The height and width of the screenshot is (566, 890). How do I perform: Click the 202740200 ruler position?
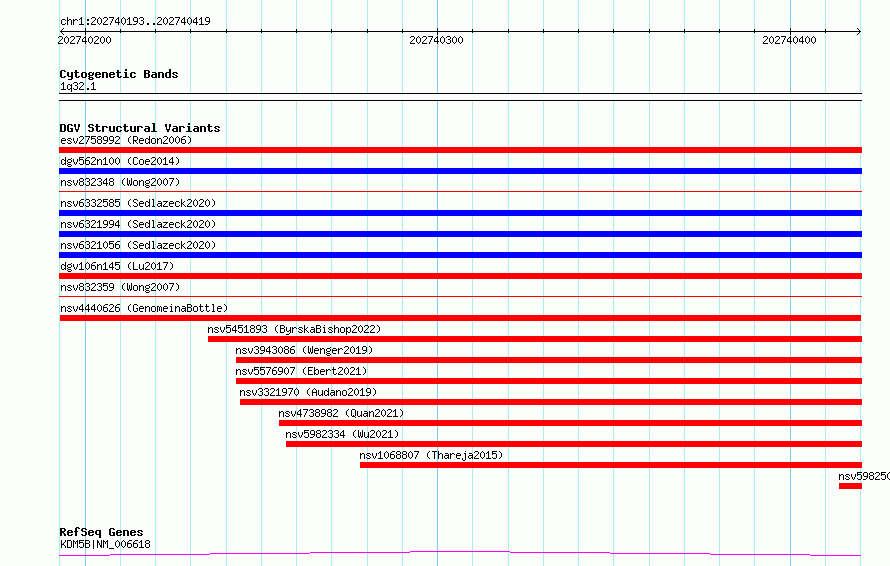click(85, 40)
